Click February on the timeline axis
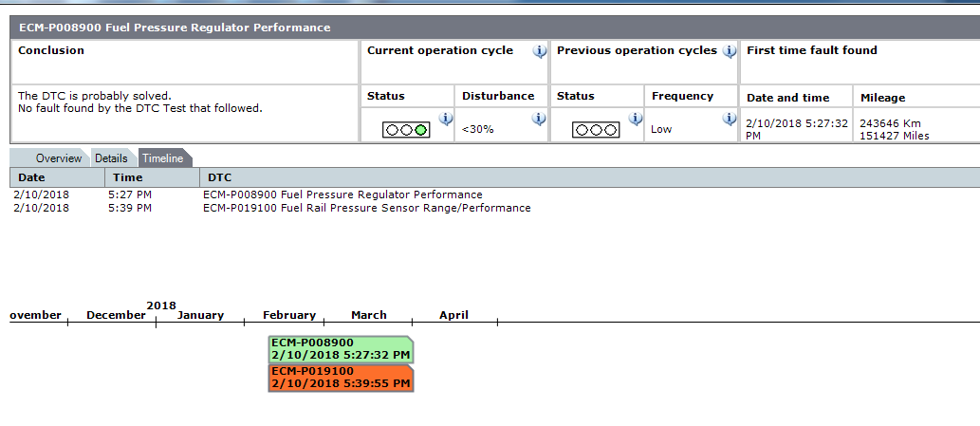 pyautogui.click(x=288, y=315)
